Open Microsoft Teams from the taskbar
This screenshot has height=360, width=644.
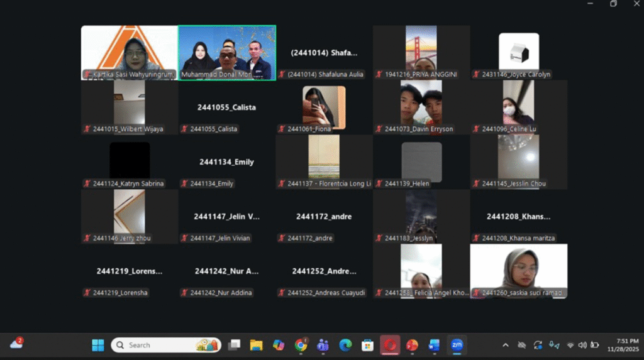pyautogui.click(x=323, y=345)
